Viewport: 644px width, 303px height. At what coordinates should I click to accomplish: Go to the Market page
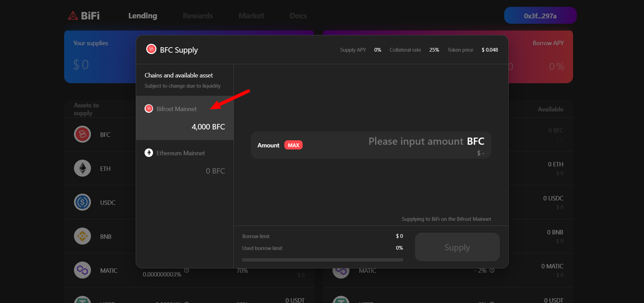tap(251, 16)
